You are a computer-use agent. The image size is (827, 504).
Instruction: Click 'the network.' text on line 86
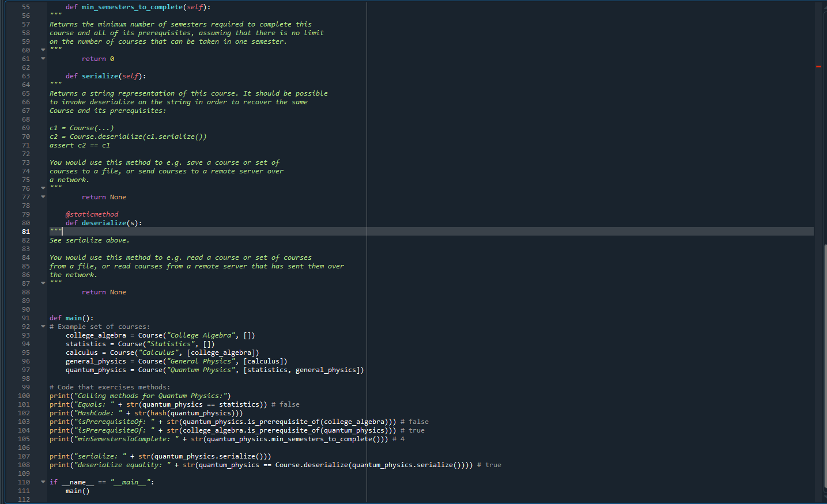73,275
